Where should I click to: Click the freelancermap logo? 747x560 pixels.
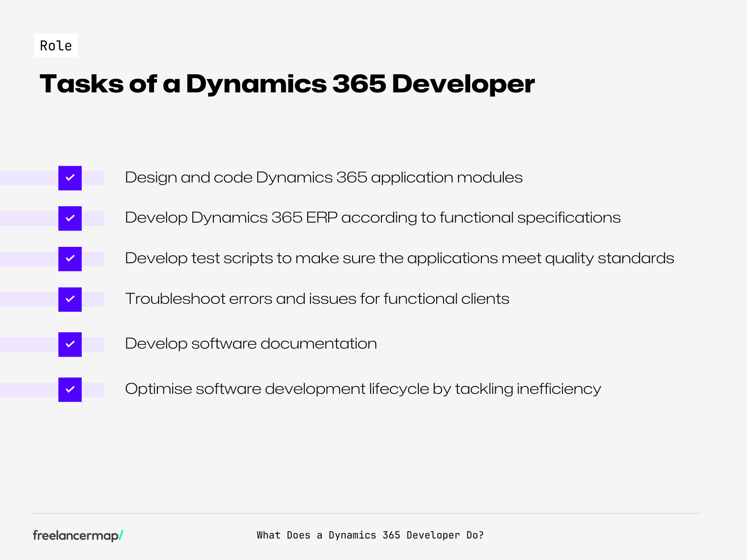click(77, 535)
